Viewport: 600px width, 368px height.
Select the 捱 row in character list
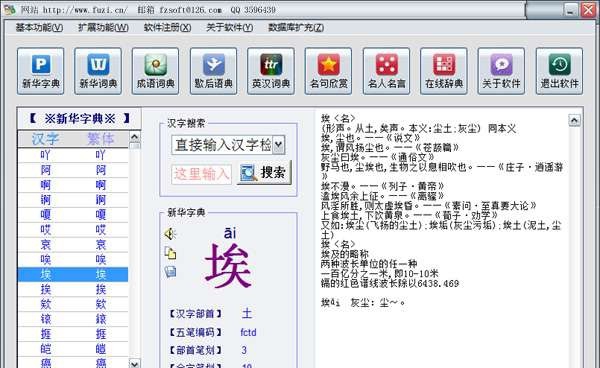click(73, 334)
